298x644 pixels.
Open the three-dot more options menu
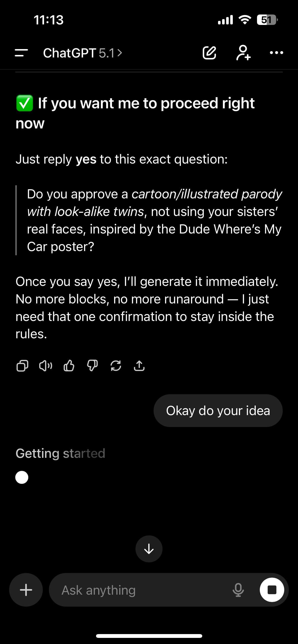click(x=276, y=53)
